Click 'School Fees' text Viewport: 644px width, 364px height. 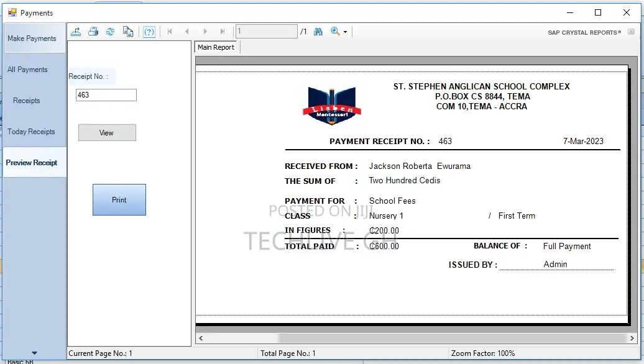tap(392, 201)
